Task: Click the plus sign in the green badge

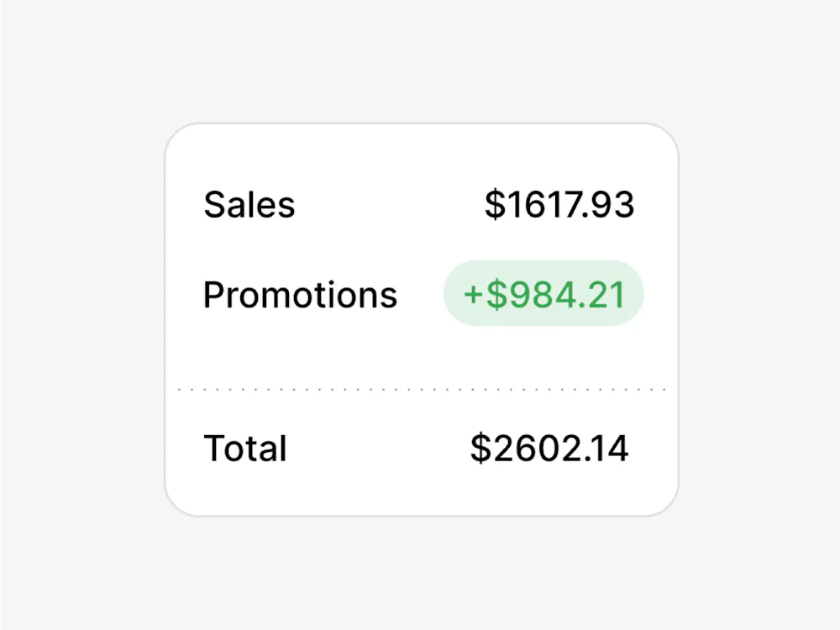Action: point(474,295)
